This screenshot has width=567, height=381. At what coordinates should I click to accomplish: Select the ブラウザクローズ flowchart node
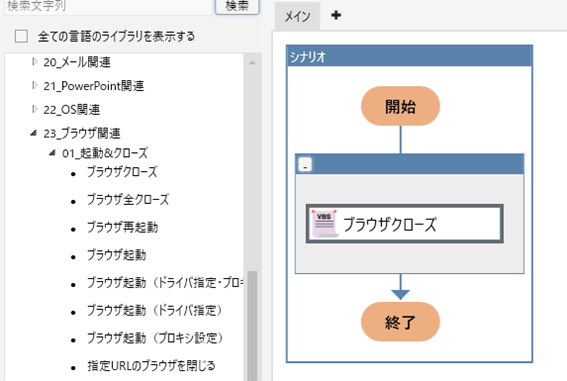[405, 224]
